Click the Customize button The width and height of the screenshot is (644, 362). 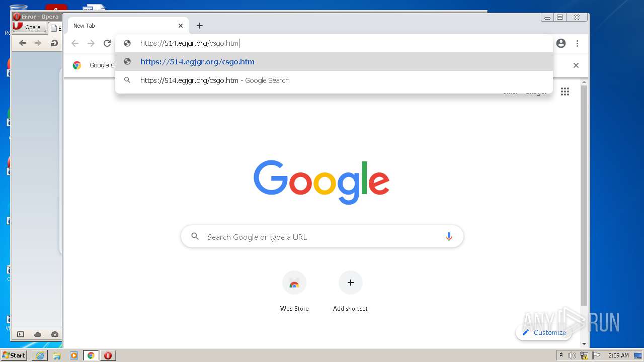click(544, 332)
